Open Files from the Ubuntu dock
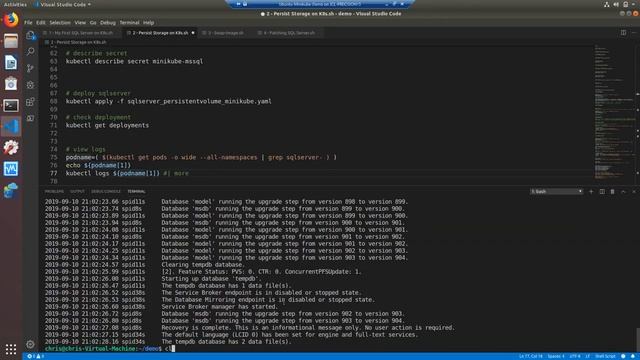This screenshot has height=360, width=640. [11, 41]
